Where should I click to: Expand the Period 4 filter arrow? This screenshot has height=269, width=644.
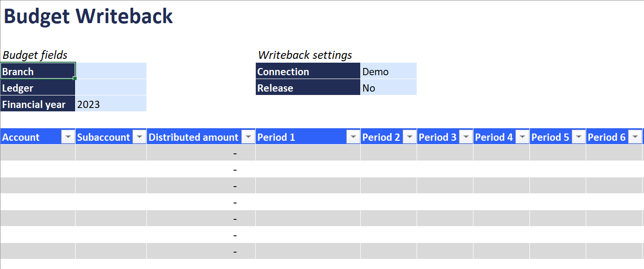[522, 137]
